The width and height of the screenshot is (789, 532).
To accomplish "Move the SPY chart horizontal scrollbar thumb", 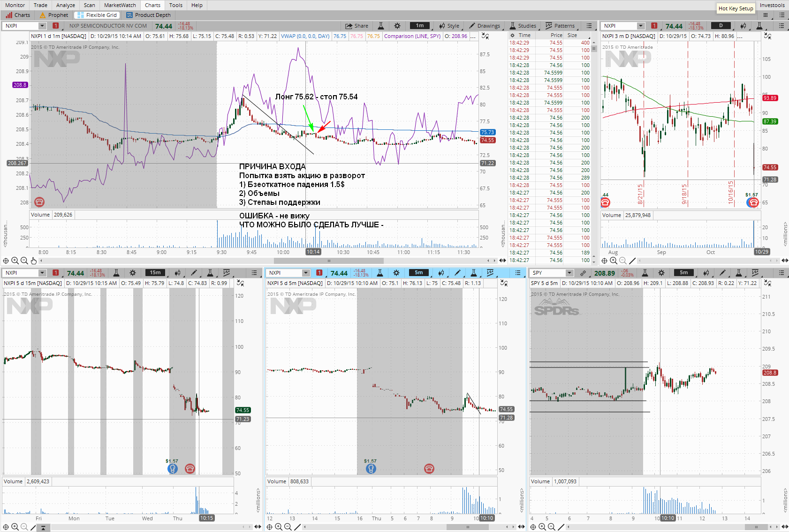I will [x=756, y=527].
